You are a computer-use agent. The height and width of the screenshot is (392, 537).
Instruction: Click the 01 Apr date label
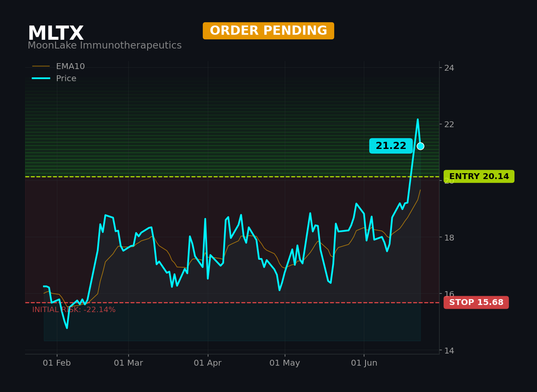[208, 363]
